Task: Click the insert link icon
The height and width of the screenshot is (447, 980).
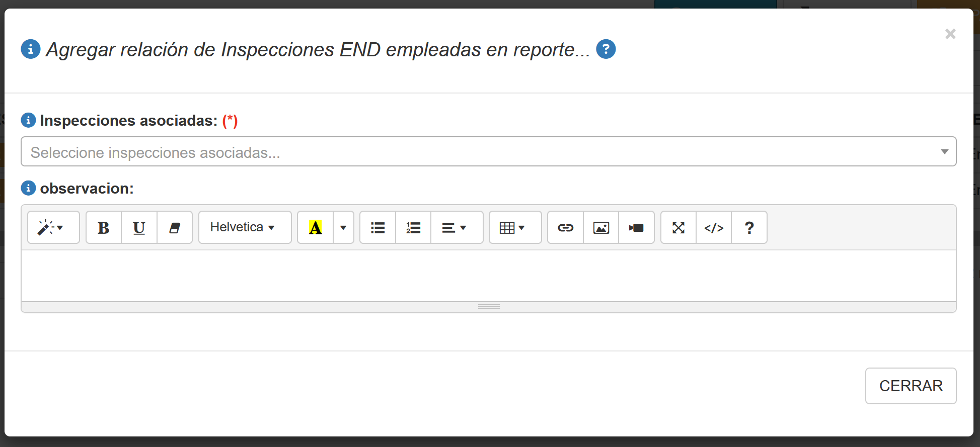Action: (565, 228)
